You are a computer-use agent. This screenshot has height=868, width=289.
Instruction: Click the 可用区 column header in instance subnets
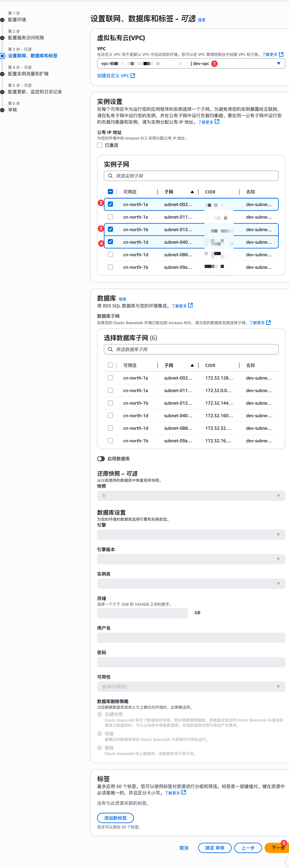[130, 192]
